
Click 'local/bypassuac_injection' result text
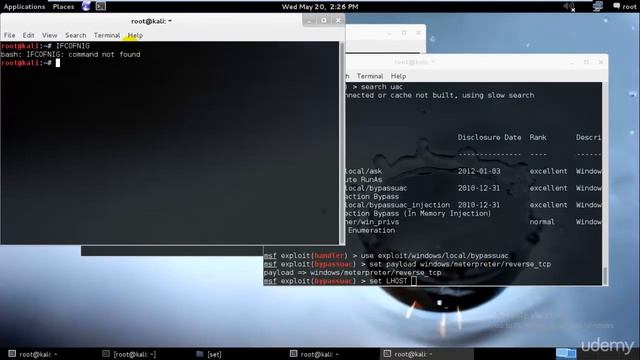tap(398, 205)
